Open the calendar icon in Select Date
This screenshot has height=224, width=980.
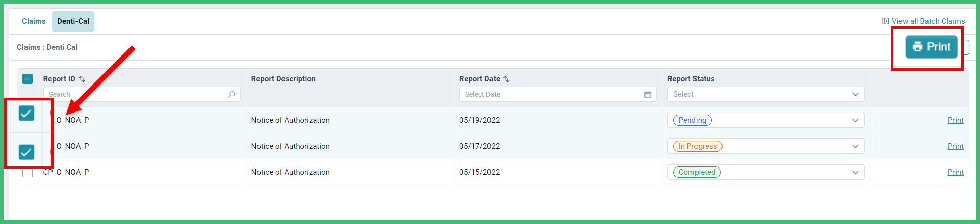click(x=648, y=94)
